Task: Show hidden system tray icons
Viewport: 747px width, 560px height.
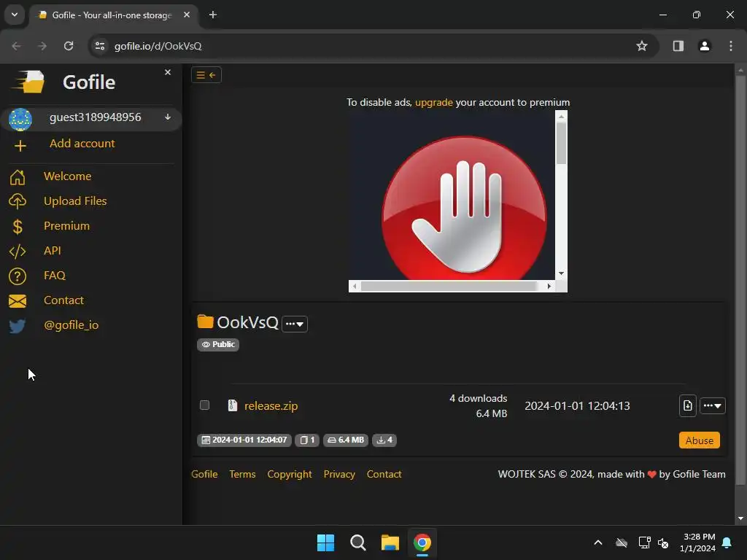Action: click(x=598, y=542)
